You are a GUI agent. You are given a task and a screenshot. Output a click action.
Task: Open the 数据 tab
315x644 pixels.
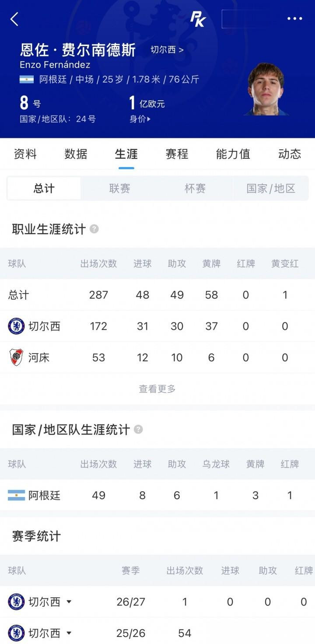coord(76,154)
